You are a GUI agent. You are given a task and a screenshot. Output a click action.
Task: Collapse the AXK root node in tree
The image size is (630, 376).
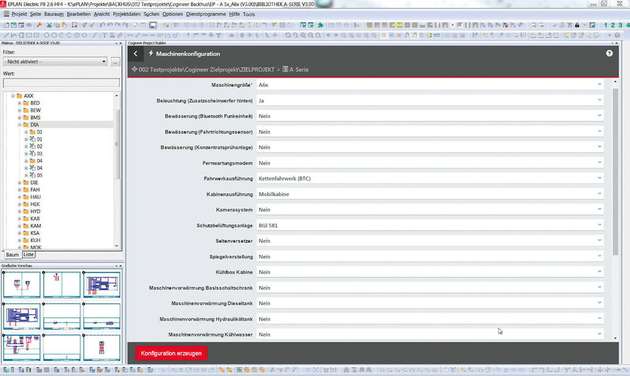tap(13, 96)
